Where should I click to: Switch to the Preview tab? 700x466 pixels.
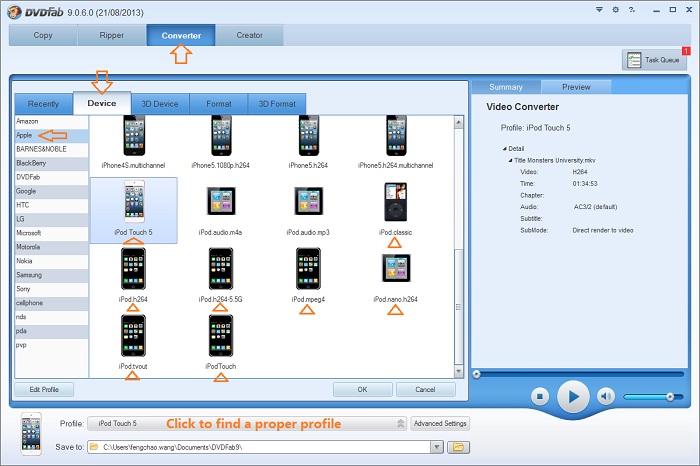576,87
